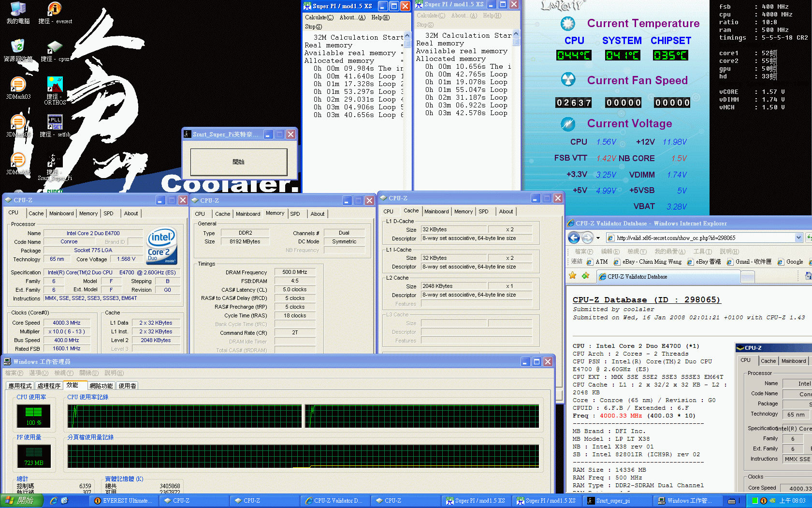This screenshot has height=508, width=812.
Task: Open Calculate menu in active Super PI window
Action: (319, 17)
